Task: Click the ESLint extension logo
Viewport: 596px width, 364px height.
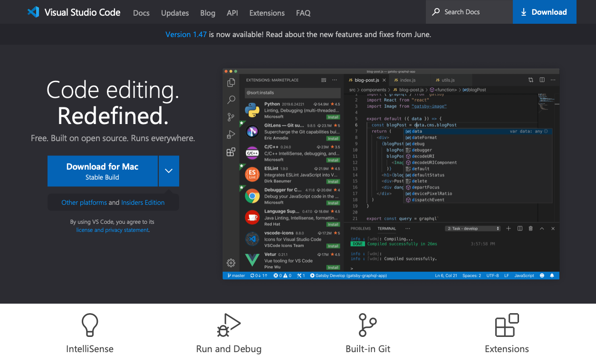Action: [252, 174]
